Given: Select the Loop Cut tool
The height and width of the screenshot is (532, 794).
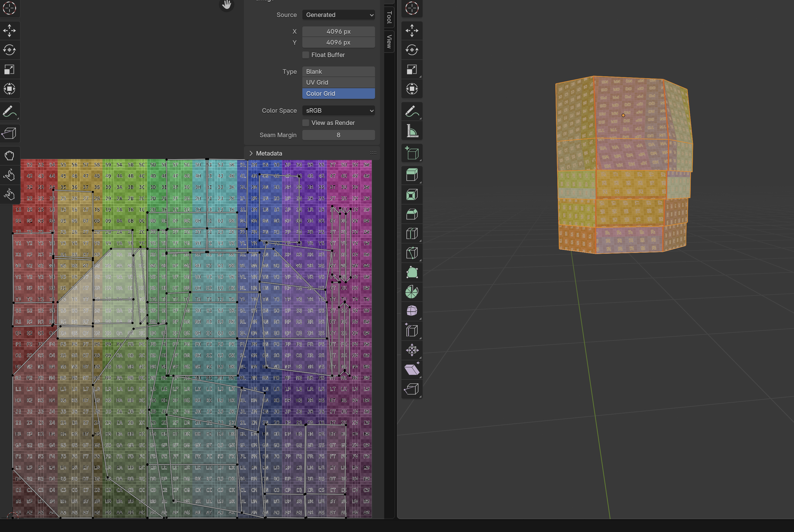Looking at the screenshot, I should point(412,233).
